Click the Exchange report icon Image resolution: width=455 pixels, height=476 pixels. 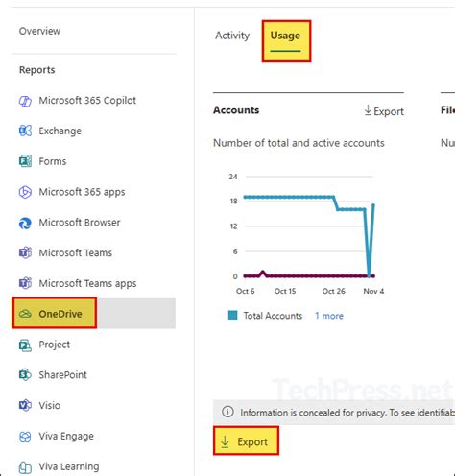tap(25, 131)
